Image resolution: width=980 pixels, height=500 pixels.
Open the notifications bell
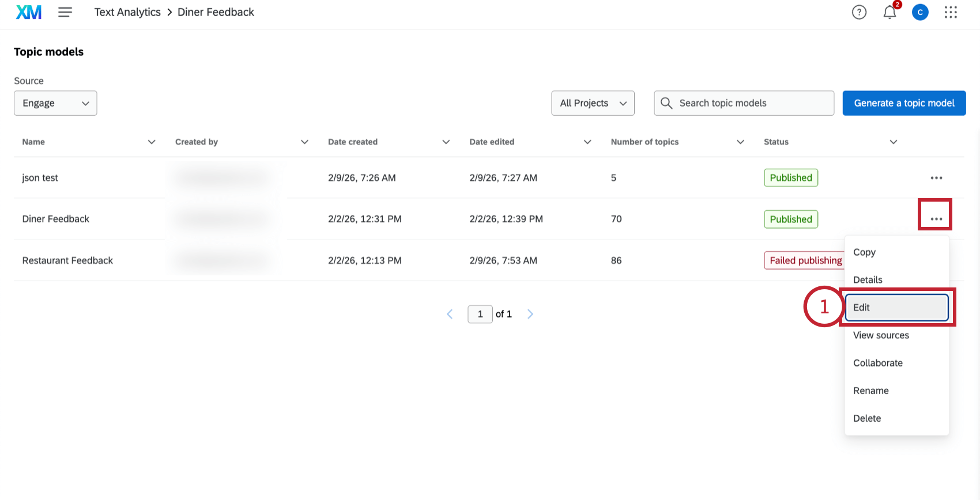(889, 12)
